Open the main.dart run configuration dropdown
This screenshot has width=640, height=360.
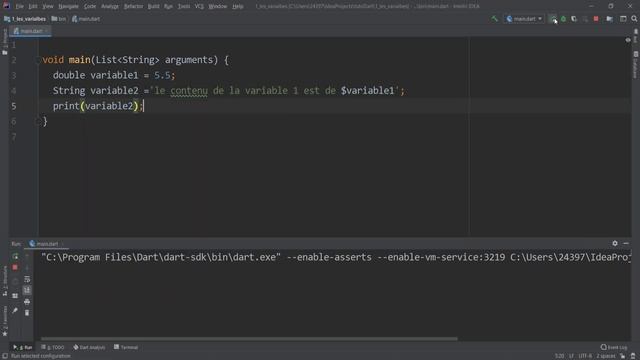524,19
